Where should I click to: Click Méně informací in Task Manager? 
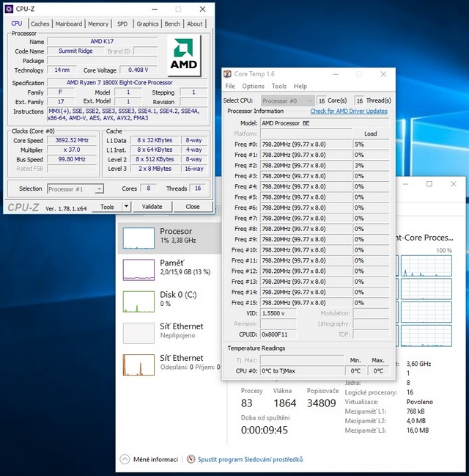(x=155, y=459)
